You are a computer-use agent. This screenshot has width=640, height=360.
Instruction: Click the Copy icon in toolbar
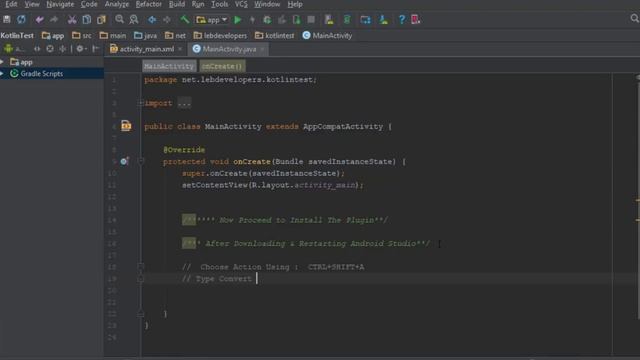click(x=87, y=19)
